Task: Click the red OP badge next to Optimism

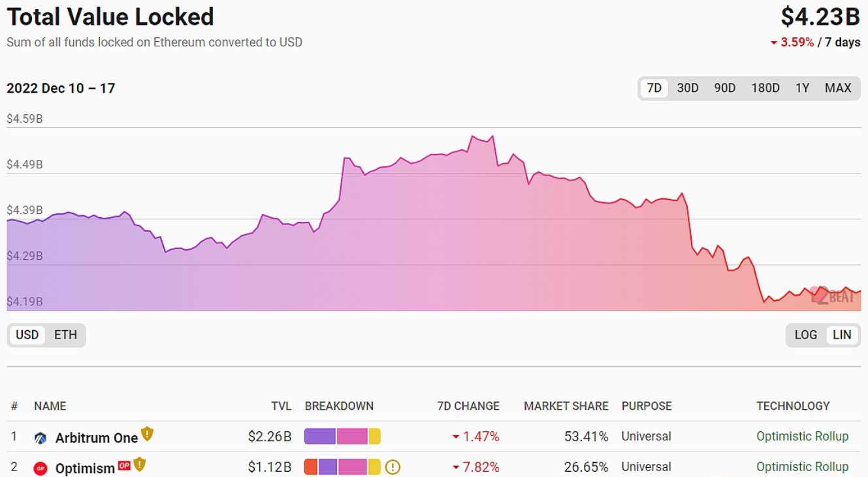Action: coord(124,465)
